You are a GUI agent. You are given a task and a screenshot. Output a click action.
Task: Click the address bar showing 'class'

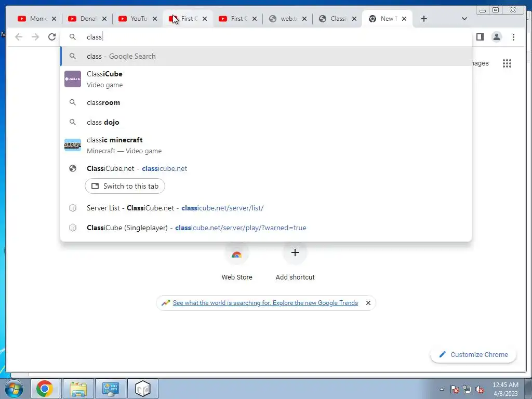click(266, 37)
